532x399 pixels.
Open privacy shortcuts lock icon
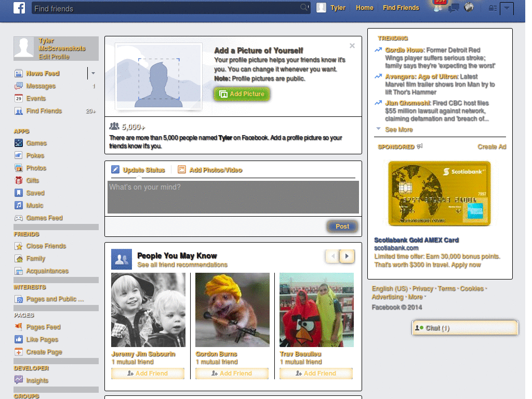(493, 8)
